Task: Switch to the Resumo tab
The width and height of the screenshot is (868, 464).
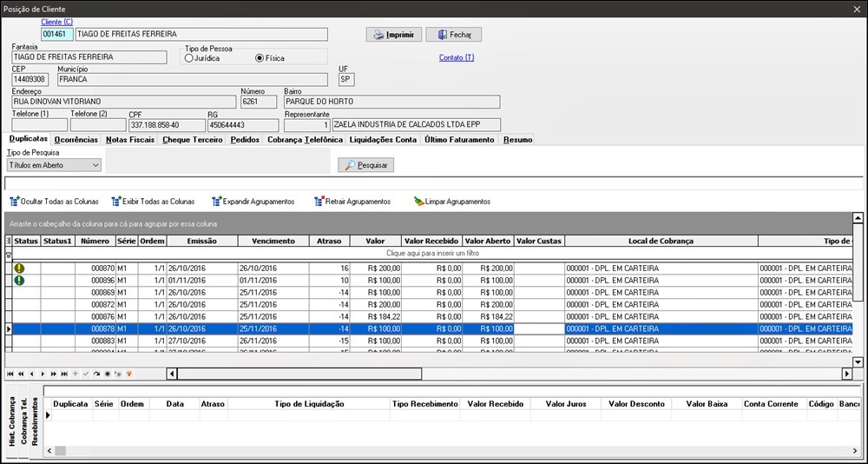Action: [x=517, y=140]
